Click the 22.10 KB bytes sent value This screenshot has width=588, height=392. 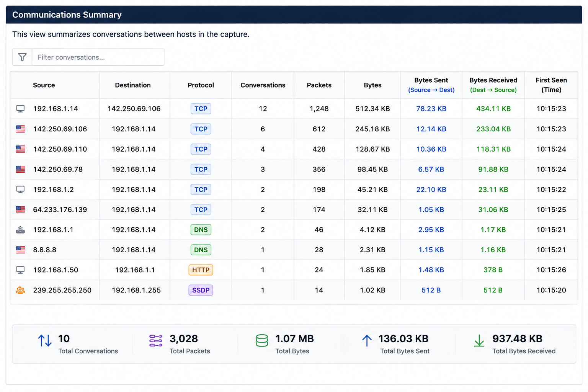(431, 189)
